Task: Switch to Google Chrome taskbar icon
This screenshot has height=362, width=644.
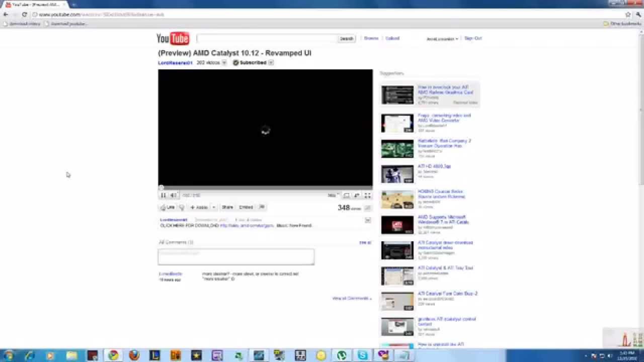Action: tap(113, 355)
